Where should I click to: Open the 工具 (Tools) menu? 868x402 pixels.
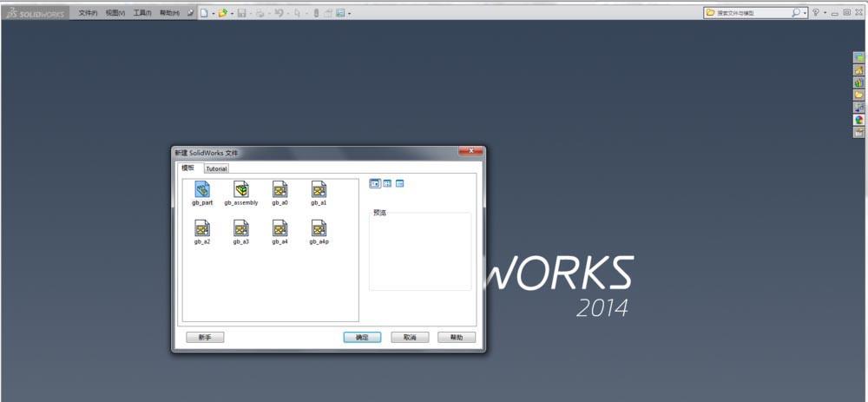coord(142,13)
